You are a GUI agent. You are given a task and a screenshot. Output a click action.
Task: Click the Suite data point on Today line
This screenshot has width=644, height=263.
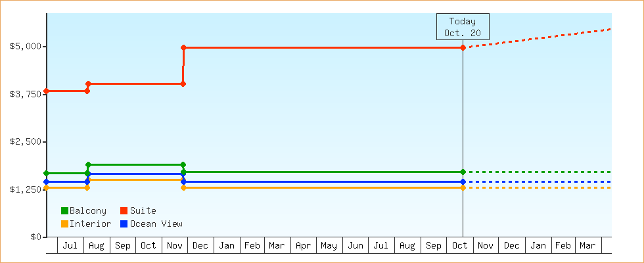(463, 47)
